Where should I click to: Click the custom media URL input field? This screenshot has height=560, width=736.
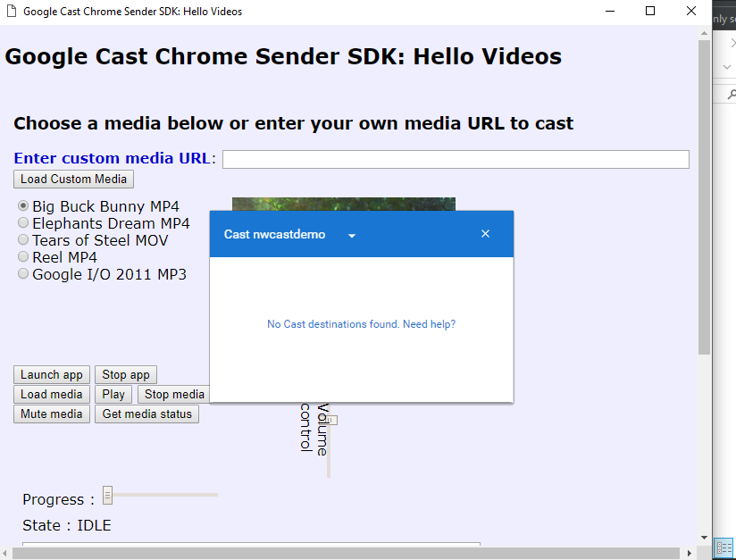(456, 159)
